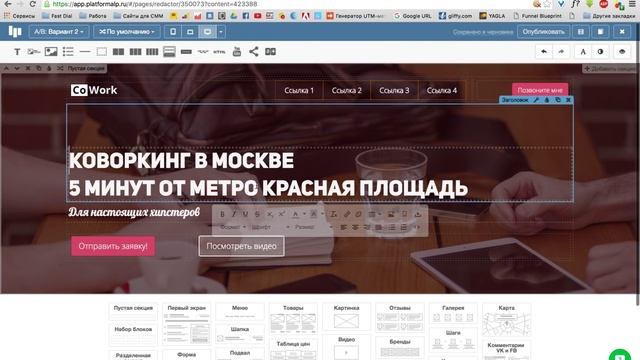Choose the Первый экран section template
The image size is (640, 360).
tap(187, 324)
